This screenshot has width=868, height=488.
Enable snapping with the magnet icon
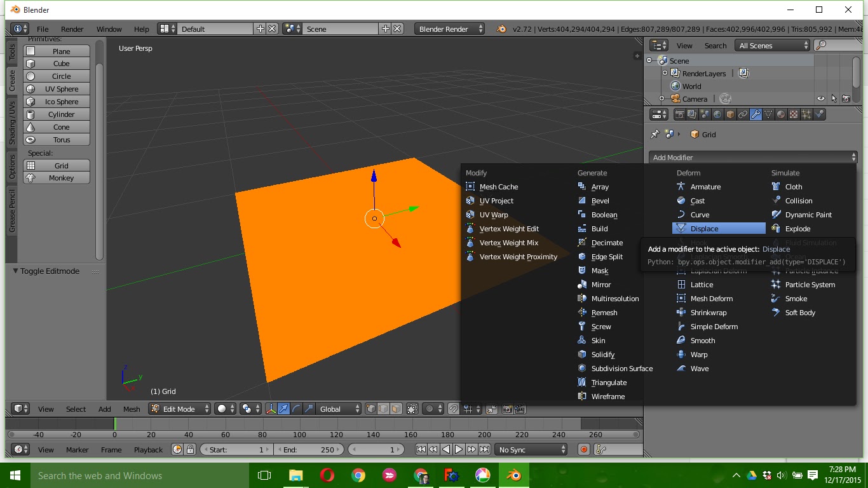(x=454, y=409)
